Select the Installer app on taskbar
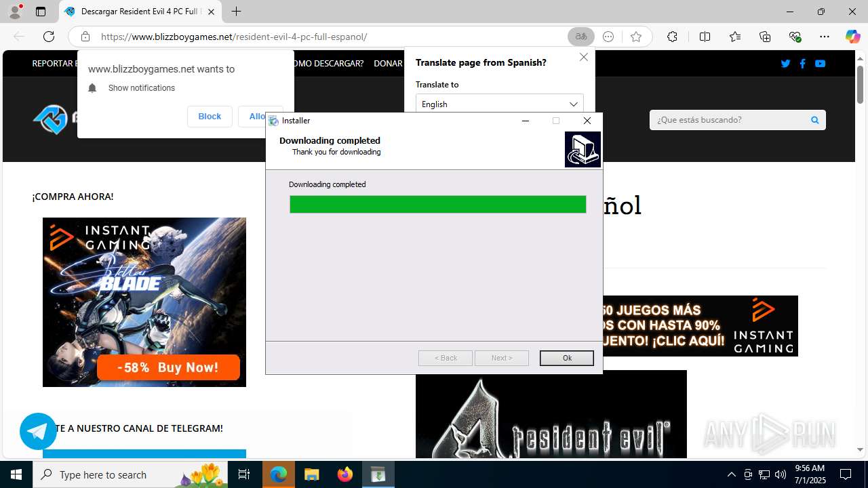868x488 pixels. pyautogui.click(x=378, y=474)
